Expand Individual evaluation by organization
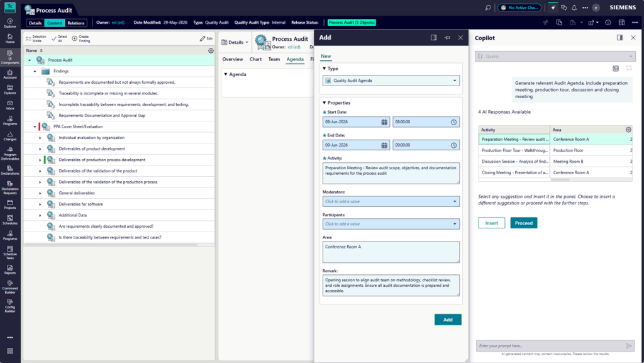This screenshot has width=644, height=363. click(40, 138)
